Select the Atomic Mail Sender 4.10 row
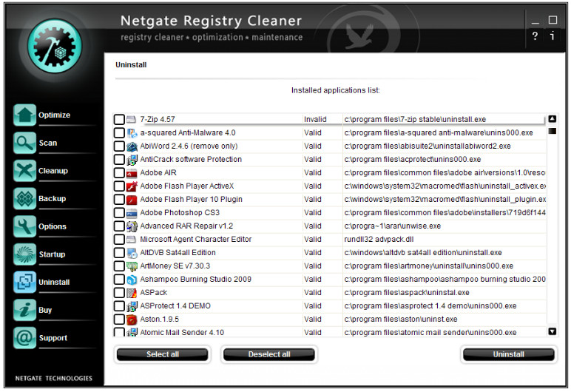 pyautogui.click(x=330, y=333)
